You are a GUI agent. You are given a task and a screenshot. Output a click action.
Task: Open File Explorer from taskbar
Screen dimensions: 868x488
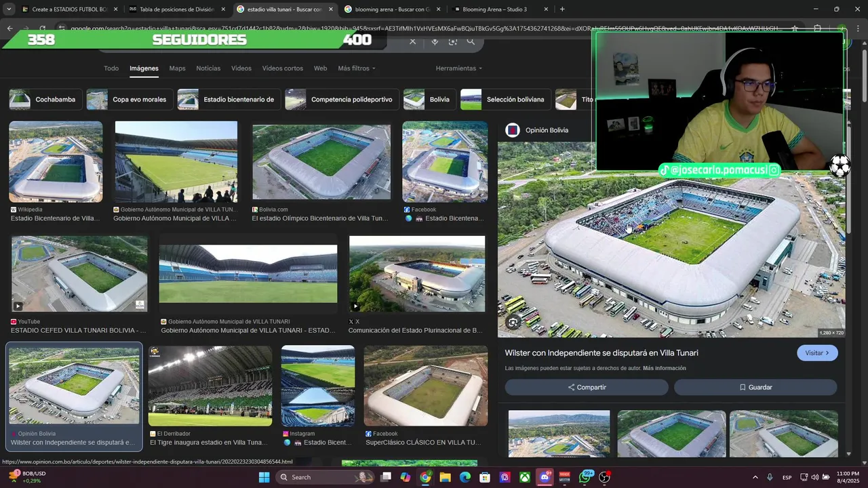click(x=445, y=477)
